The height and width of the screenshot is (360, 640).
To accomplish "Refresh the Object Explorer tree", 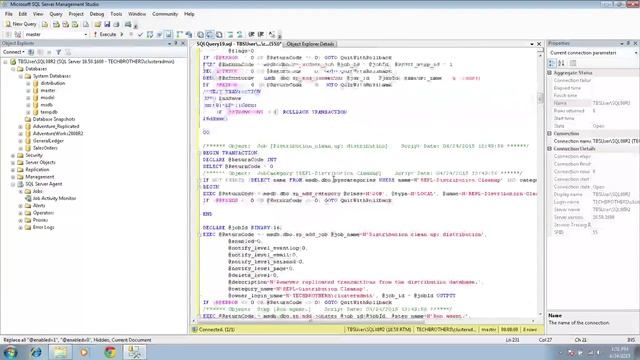I will pyautogui.click(x=68, y=52).
